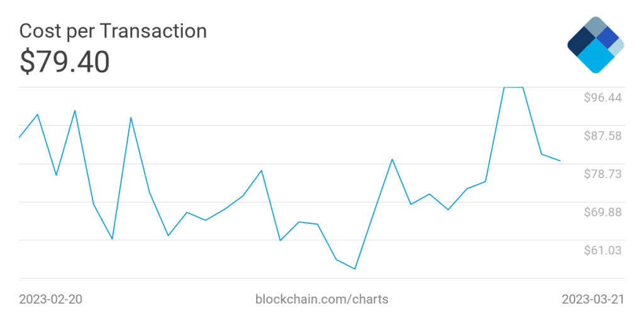Click the 2023-03-21 end date label
This screenshot has height=322, width=644.
[x=593, y=299]
